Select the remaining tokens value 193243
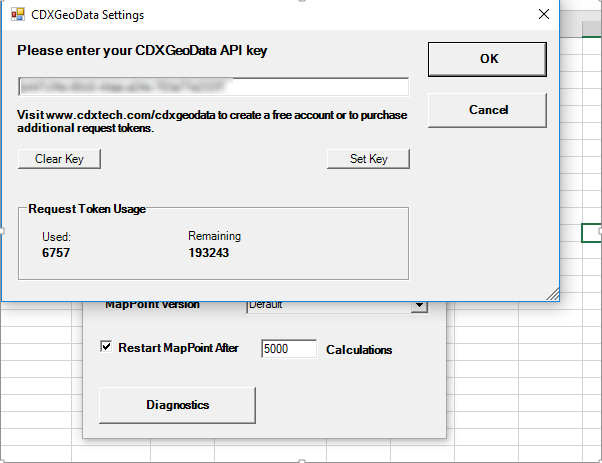The width and height of the screenshot is (602, 463). (x=208, y=253)
